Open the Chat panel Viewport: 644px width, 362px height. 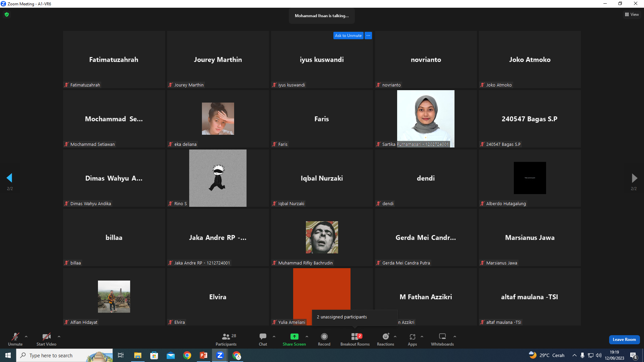pyautogui.click(x=263, y=339)
